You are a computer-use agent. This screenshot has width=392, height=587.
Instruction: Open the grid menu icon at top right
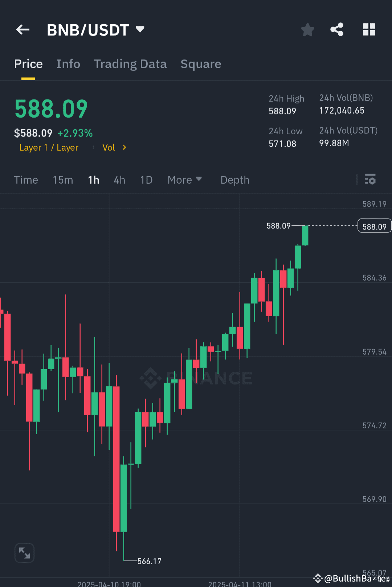369,30
